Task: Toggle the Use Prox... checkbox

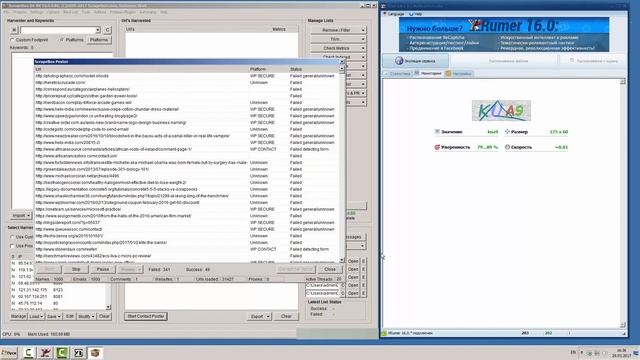Action: point(12,246)
